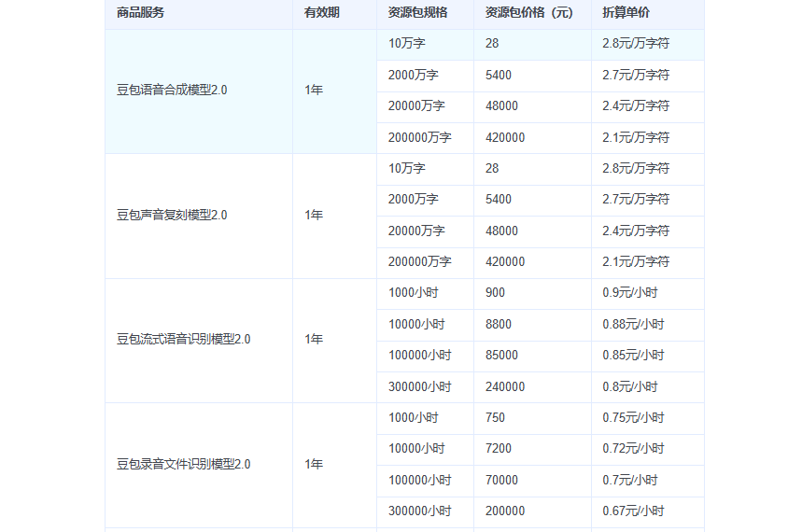Click 28 price under 豆包声音复刻模型2.0
This screenshot has height=532, width=802.
pos(532,169)
